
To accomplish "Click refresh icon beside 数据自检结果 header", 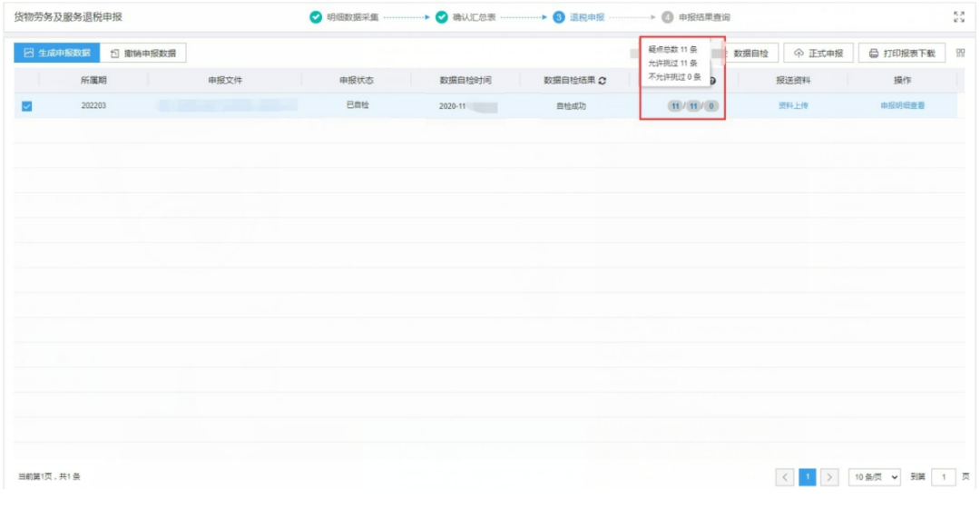I will 603,81.
